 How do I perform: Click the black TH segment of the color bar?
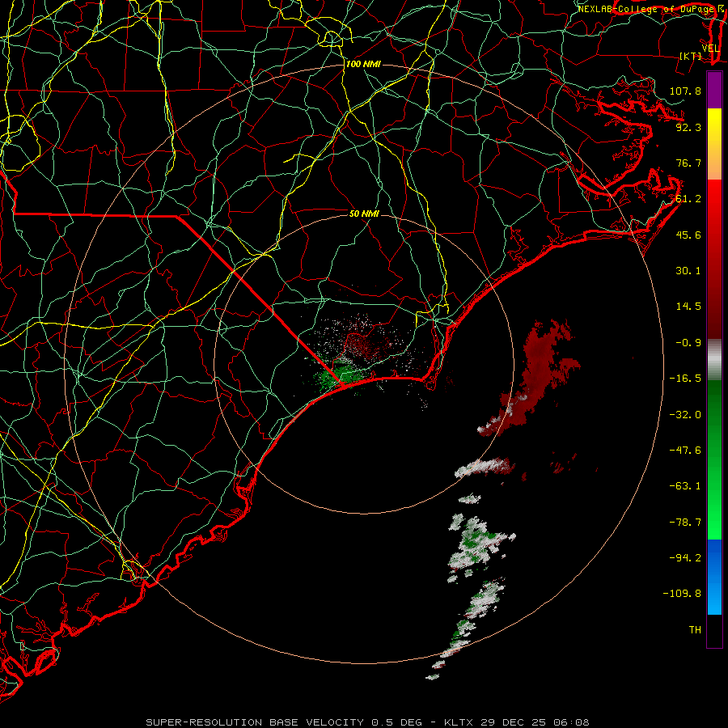pos(714,631)
